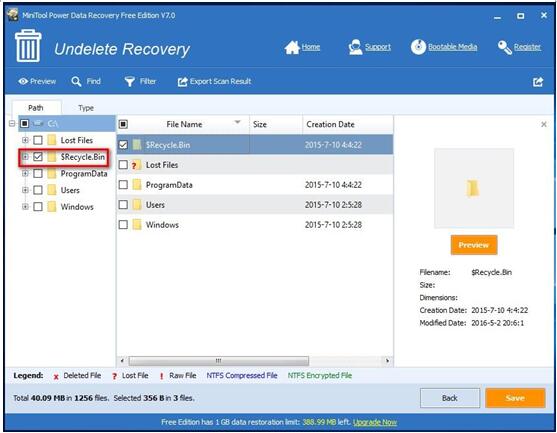
Task: Expand the Lost Files tree node
Action: 25,140
